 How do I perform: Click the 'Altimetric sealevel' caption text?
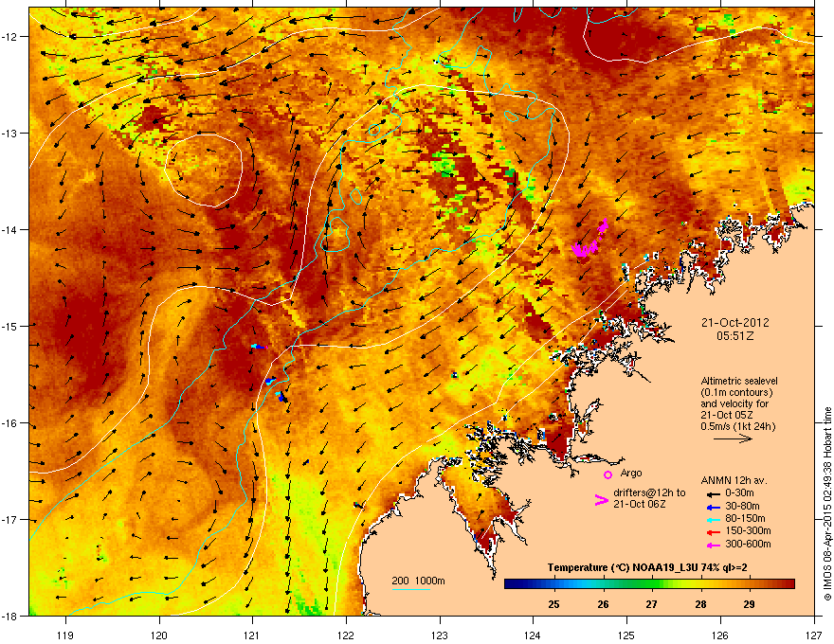click(x=739, y=381)
